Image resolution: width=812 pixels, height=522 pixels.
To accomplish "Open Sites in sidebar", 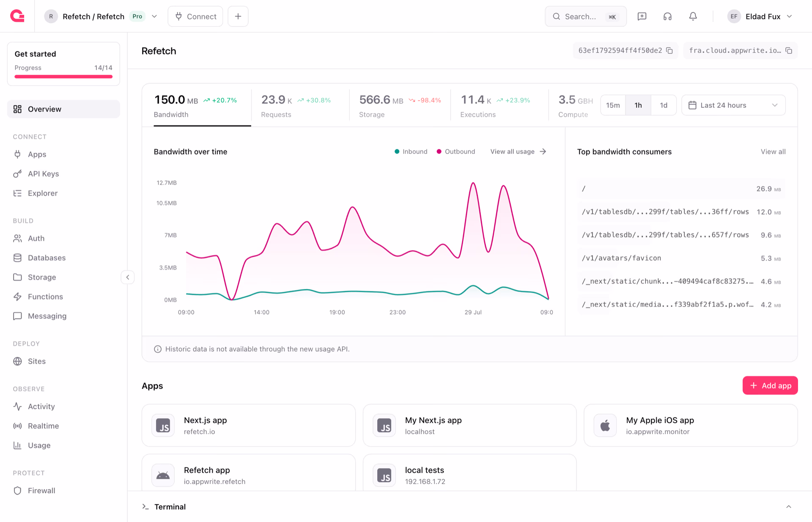I will (x=63, y=361).
